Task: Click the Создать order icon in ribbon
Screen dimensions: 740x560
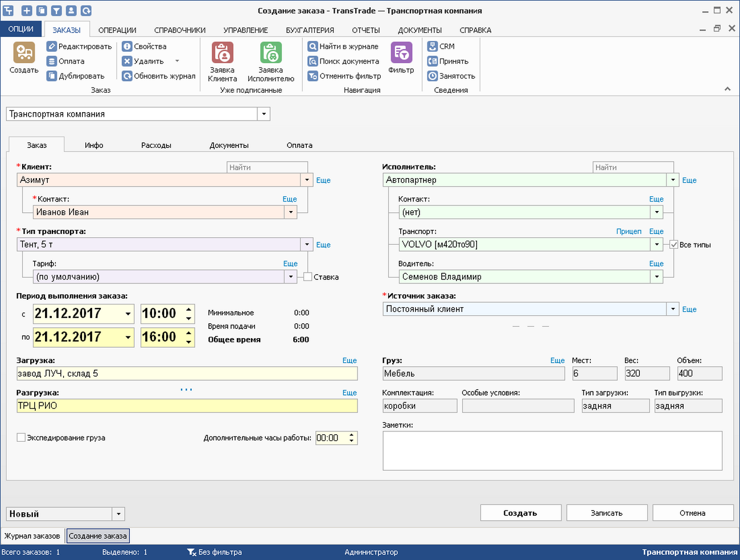Action: [x=24, y=53]
